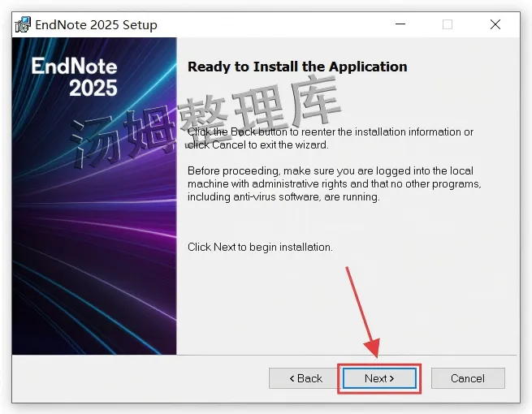
Task: Close the EndNote 2025 Setup window
Action: click(495, 24)
